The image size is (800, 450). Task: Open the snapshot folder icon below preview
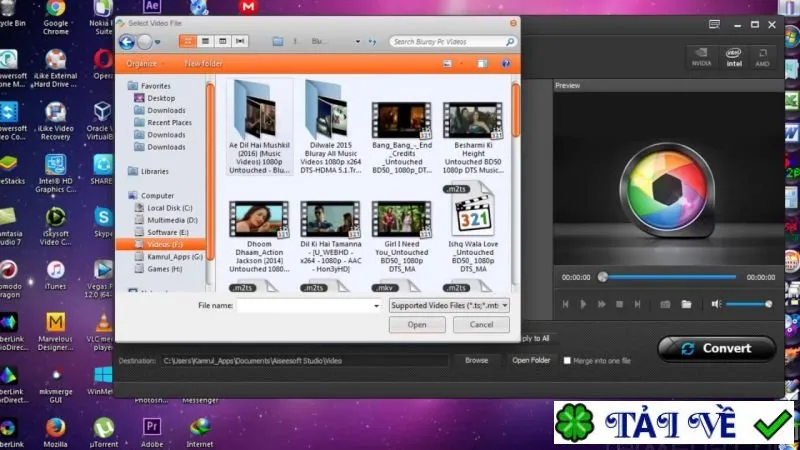686,304
